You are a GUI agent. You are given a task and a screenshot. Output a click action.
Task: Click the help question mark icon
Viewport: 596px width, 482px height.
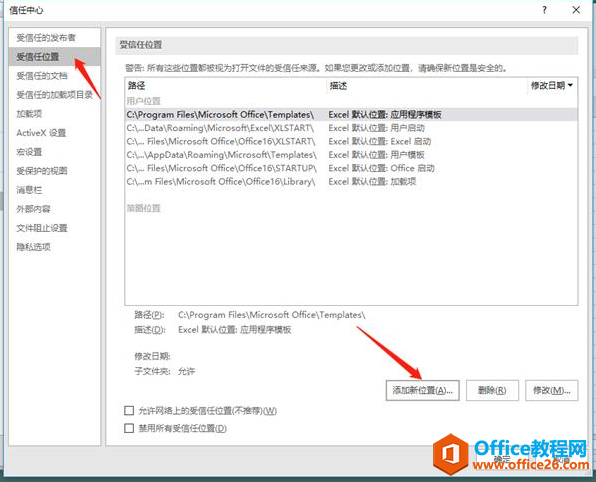click(x=544, y=10)
